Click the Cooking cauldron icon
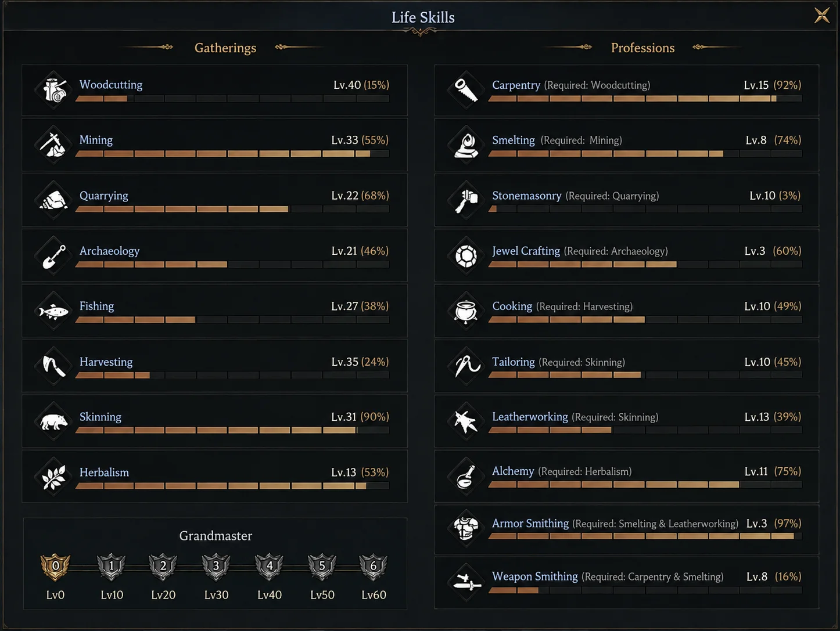The width and height of the screenshot is (840, 631). tap(466, 311)
